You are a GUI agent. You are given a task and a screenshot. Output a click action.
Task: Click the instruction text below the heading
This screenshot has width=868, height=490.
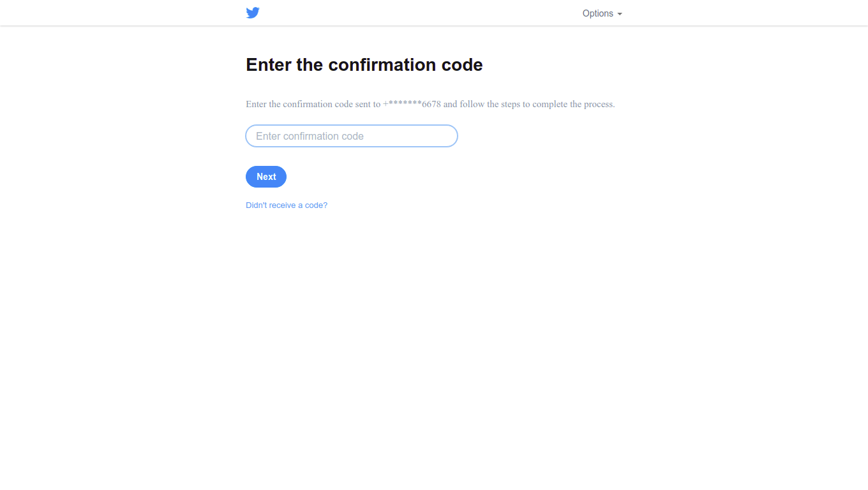430,104
